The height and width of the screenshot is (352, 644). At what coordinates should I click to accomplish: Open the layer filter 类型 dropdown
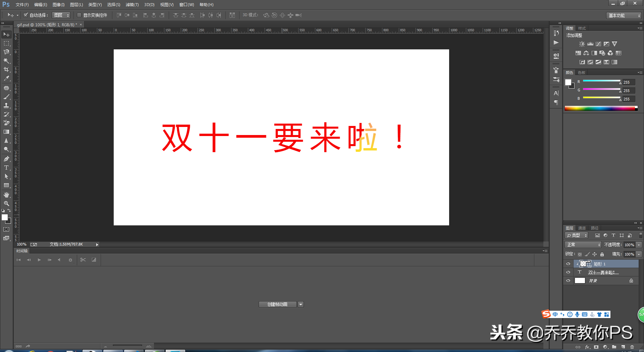[577, 235]
